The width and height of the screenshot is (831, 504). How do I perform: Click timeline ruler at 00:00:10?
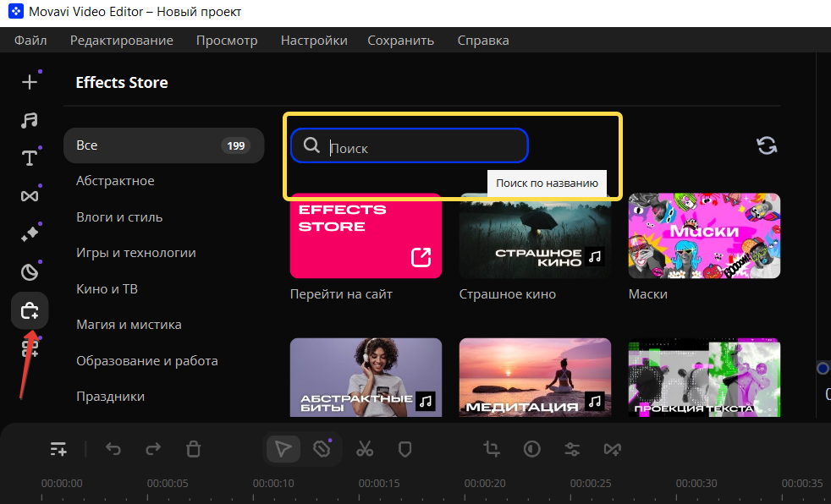[x=273, y=484]
